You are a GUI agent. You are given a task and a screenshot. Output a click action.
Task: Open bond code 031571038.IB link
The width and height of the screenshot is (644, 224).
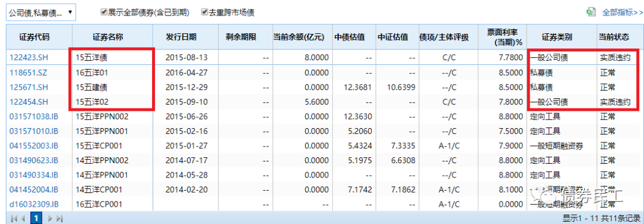click(33, 117)
